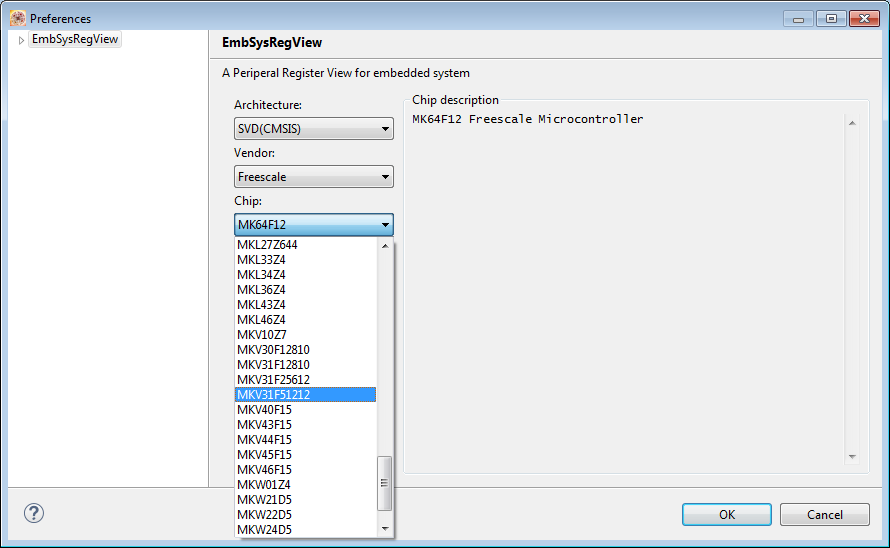Choose MKL33Z4 from the chip list
This screenshot has height=548, width=890.
pyautogui.click(x=305, y=260)
